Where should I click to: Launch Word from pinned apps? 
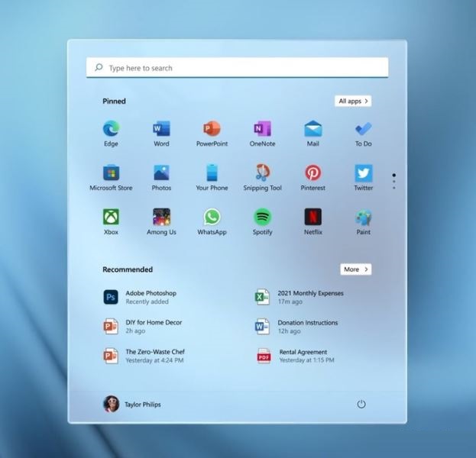point(161,134)
